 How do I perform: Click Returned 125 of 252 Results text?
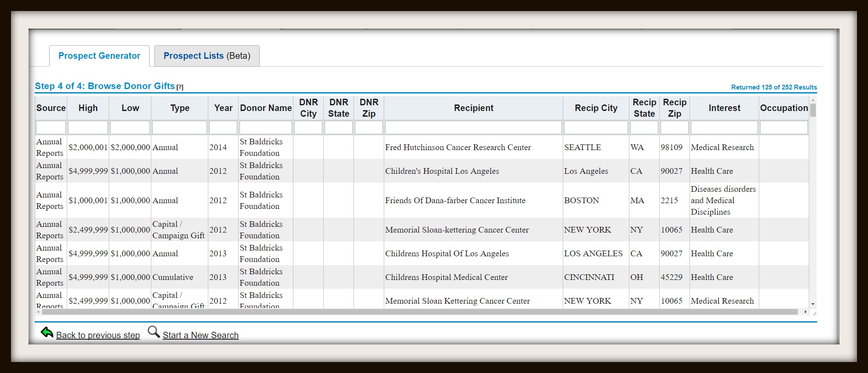click(x=774, y=87)
